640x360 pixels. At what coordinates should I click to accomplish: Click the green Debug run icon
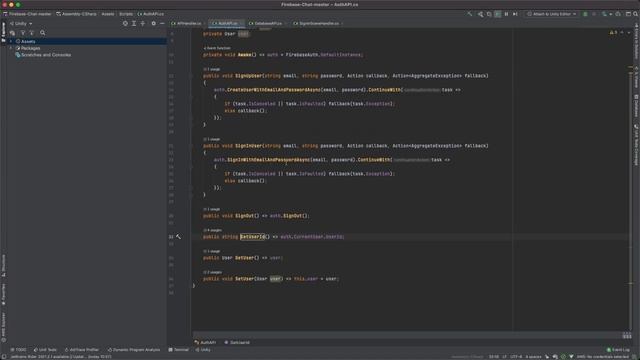(x=585, y=14)
